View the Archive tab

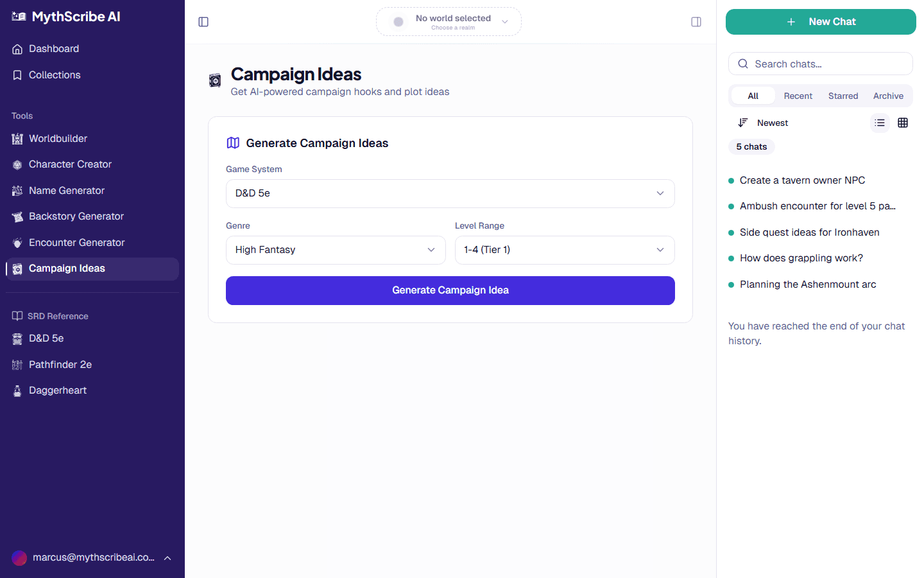(888, 95)
